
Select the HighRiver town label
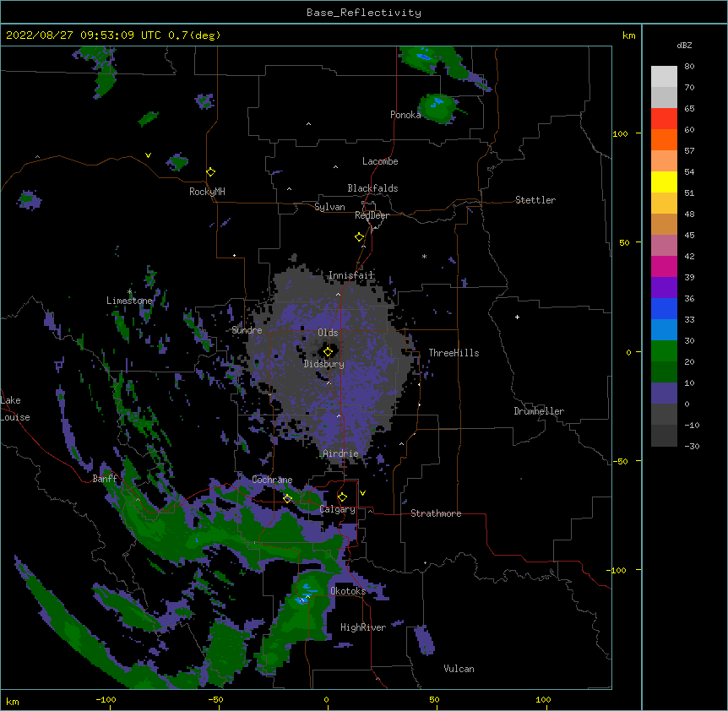(363, 627)
